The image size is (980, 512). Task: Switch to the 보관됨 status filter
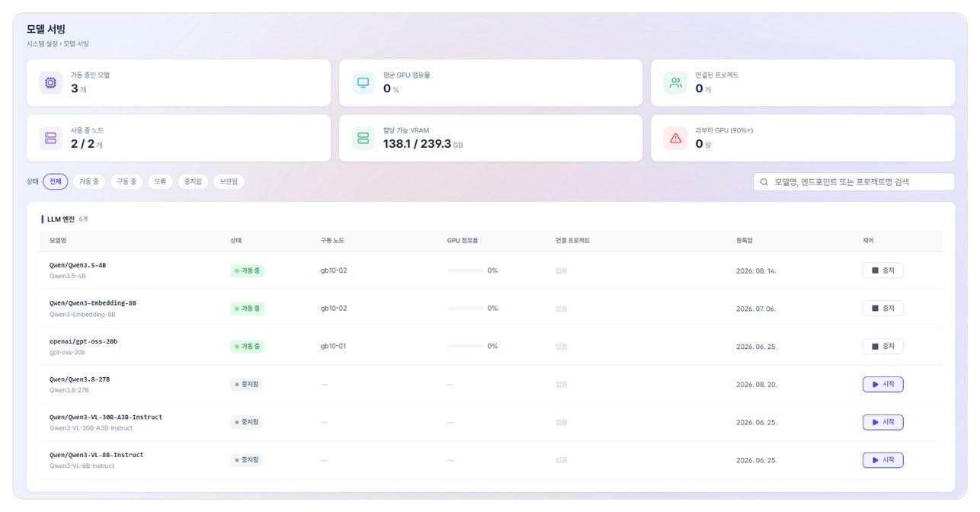pyautogui.click(x=229, y=181)
